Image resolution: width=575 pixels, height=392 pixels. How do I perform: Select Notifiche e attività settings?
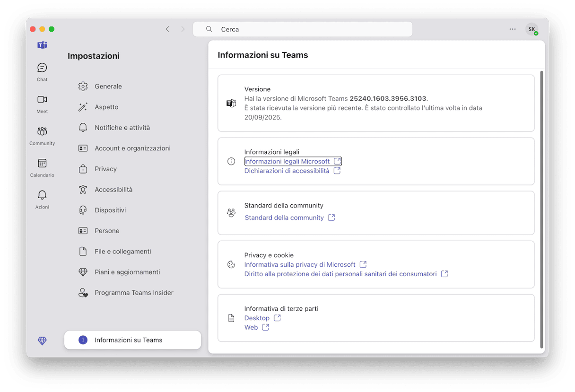pos(122,128)
